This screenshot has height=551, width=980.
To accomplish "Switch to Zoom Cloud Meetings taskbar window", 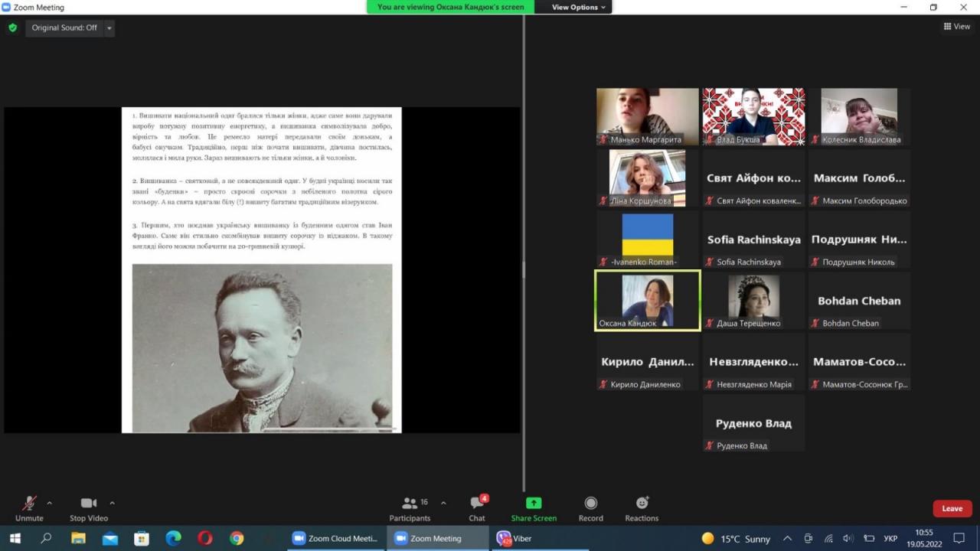I will (335, 538).
